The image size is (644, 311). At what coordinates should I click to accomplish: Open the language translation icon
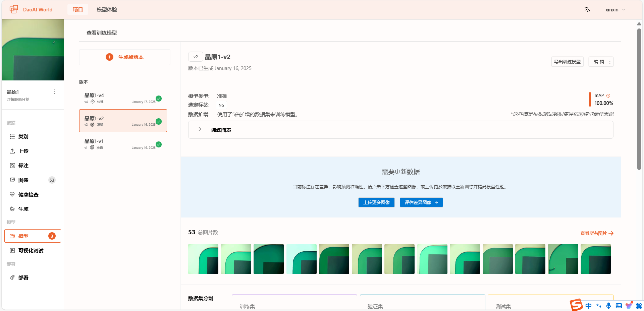pos(587,10)
